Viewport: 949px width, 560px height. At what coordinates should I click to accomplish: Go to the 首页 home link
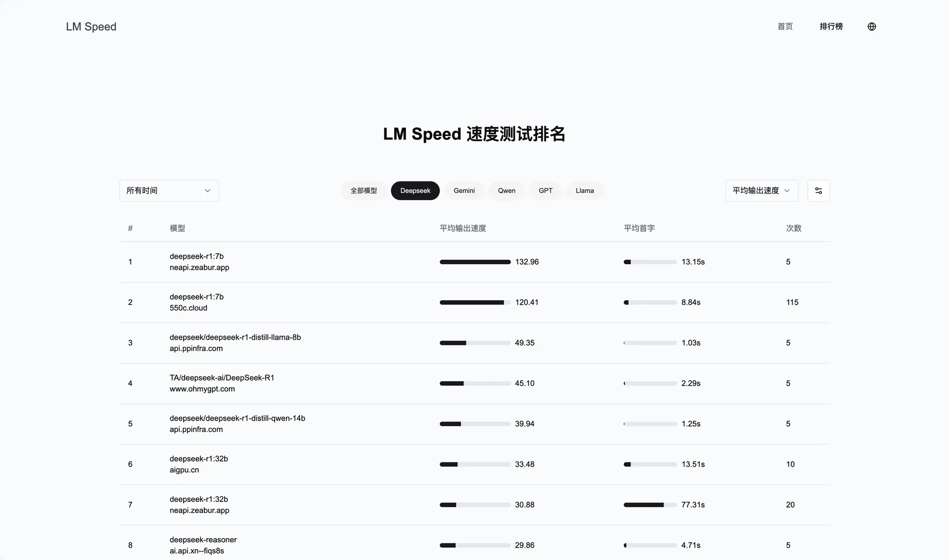785,26
